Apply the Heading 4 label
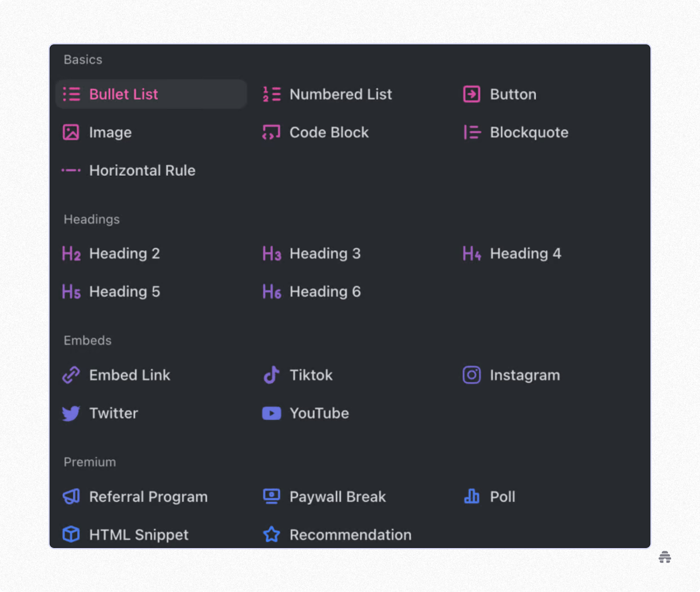The width and height of the screenshot is (700, 592). pos(525,254)
